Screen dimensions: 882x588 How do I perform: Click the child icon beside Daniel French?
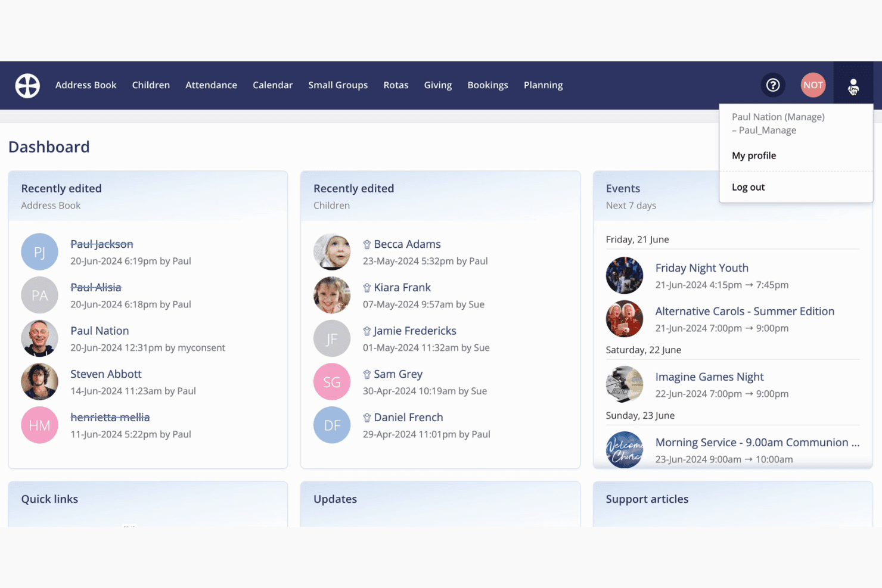pyautogui.click(x=367, y=418)
